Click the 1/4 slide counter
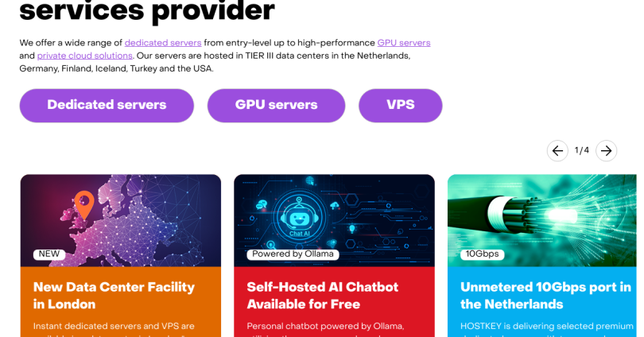 coord(582,151)
